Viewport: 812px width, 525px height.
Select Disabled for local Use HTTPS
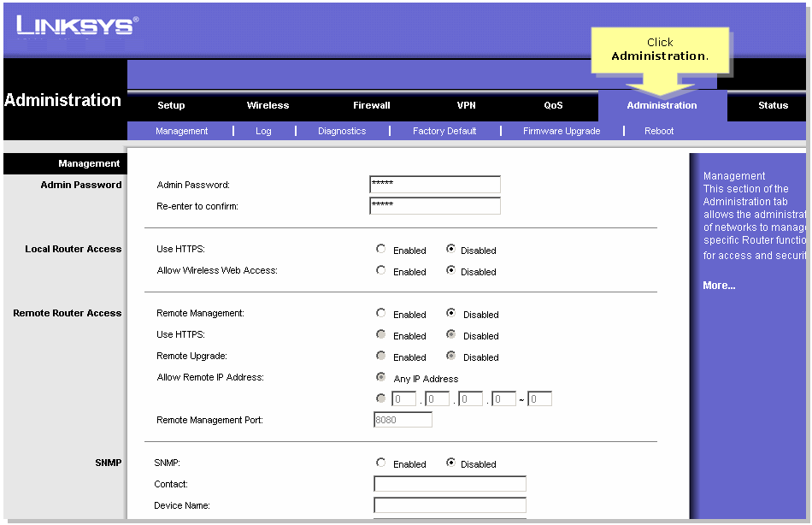coord(450,249)
